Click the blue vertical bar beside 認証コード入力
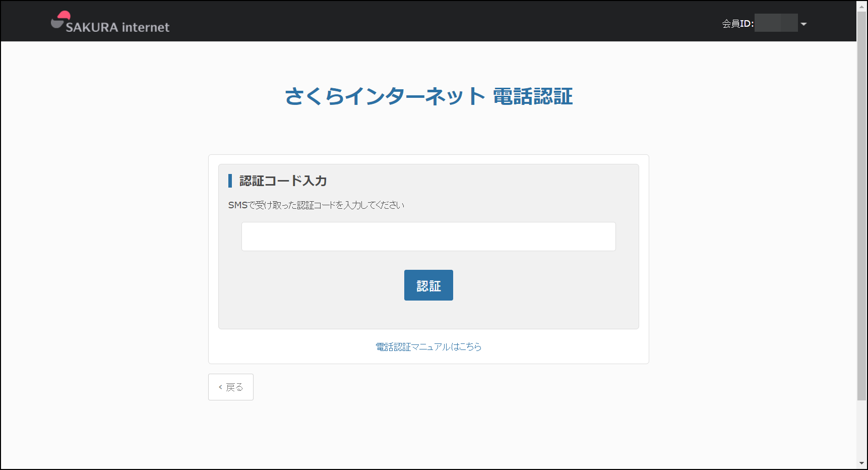868x470 pixels. pyautogui.click(x=230, y=181)
